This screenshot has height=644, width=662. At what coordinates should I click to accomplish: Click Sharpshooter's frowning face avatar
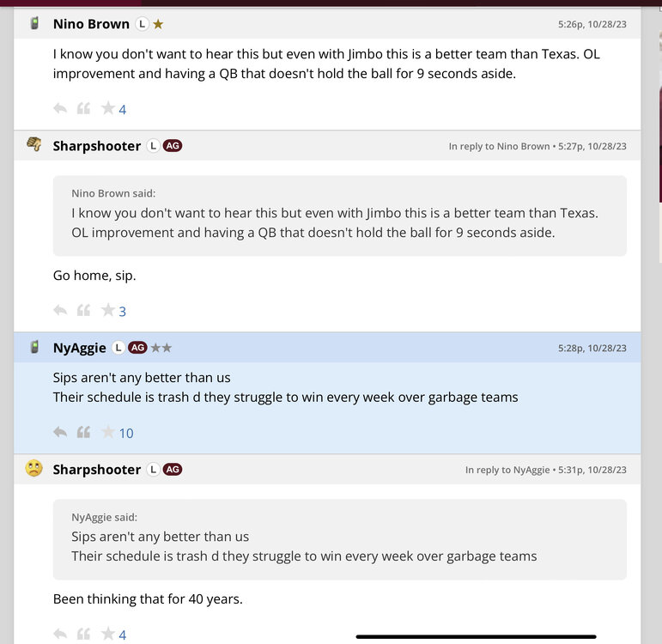(34, 469)
